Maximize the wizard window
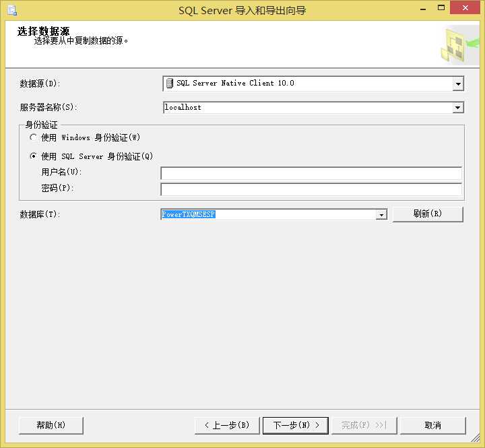The width and height of the screenshot is (485, 448). pos(441,8)
